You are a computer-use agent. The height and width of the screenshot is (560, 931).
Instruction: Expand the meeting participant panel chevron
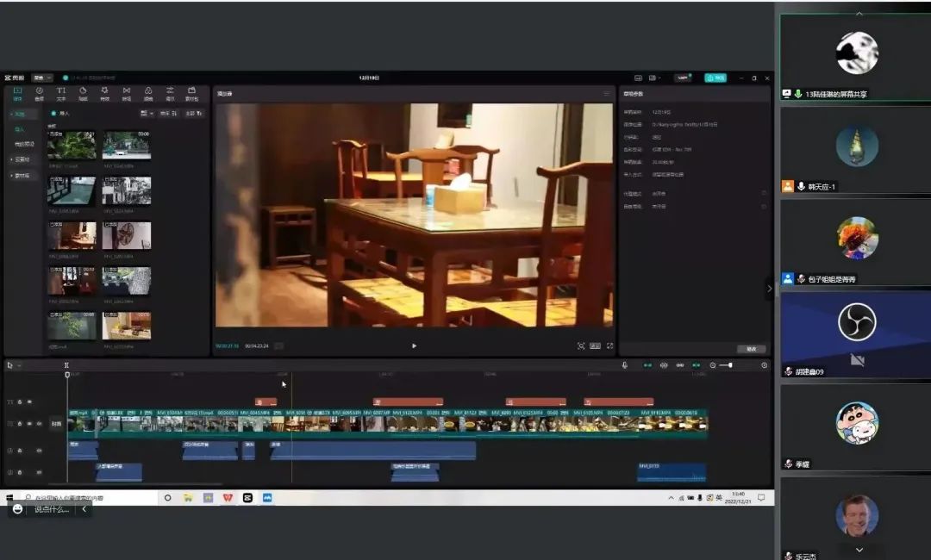coord(769,289)
